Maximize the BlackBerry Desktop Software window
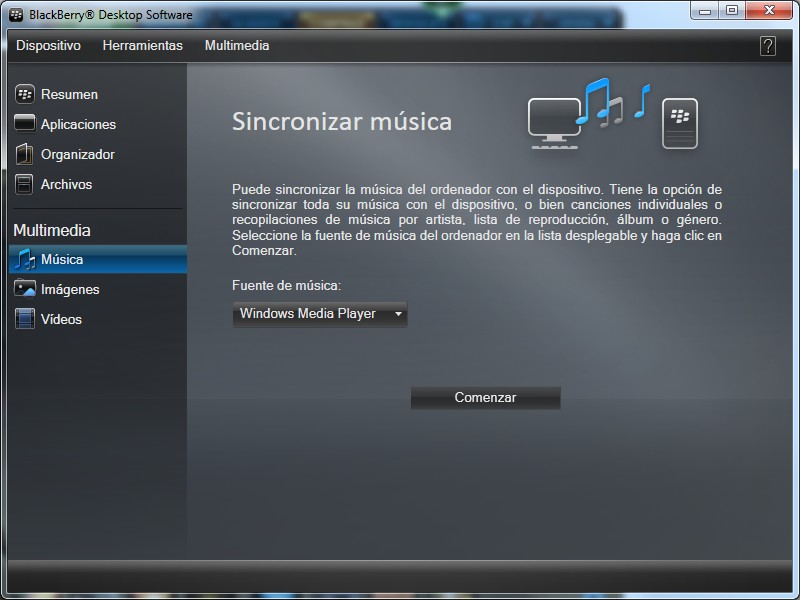 click(732, 11)
